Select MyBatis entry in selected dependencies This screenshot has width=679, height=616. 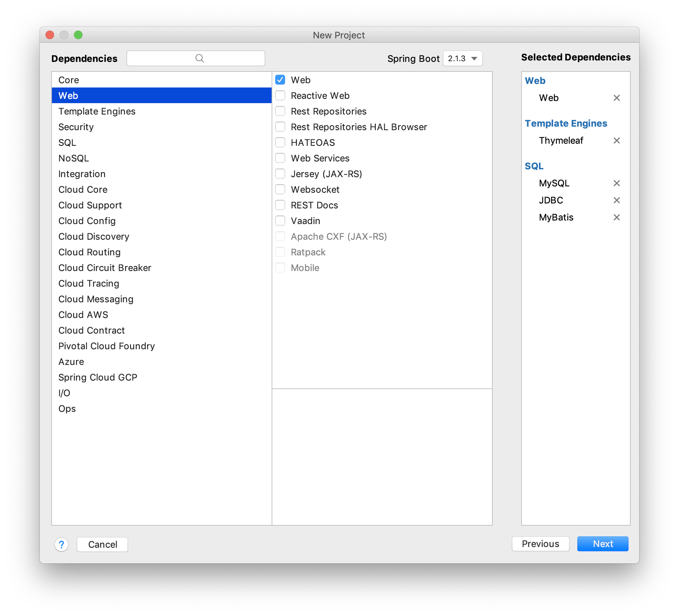556,217
